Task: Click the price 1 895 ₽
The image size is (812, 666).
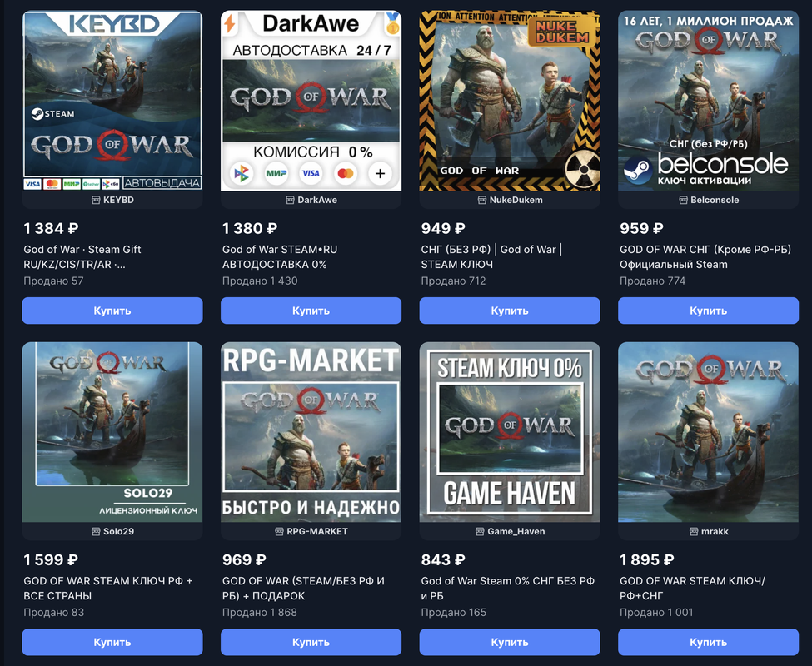Action: 647,560
